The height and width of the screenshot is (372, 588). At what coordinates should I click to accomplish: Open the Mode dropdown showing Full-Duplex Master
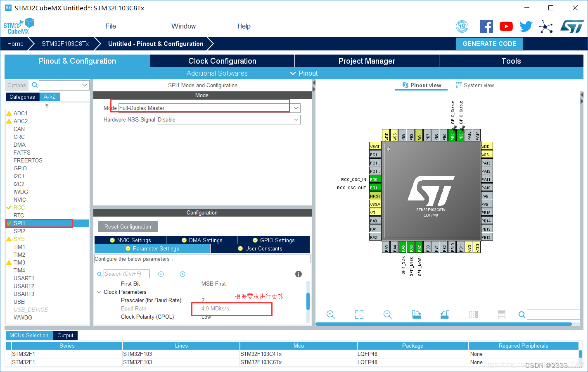[296, 107]
